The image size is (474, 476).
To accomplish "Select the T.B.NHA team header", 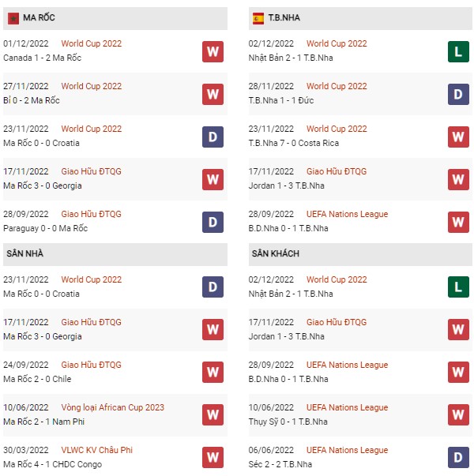I will pos(360,18).
